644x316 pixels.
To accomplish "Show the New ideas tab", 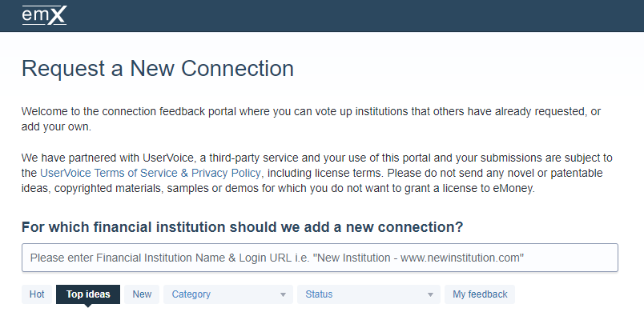I will point(142,294).
